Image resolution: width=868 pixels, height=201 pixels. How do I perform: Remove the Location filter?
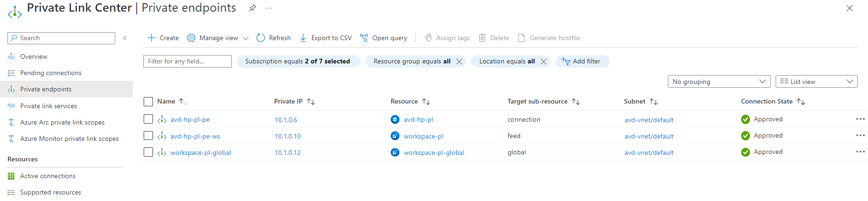click(x=543, y=61)
